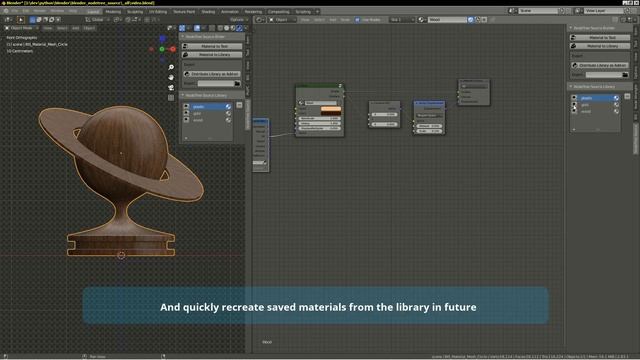Open folder browser in node editor export panel
This screenshot has width=640, height=360.
tap(625, 75)
